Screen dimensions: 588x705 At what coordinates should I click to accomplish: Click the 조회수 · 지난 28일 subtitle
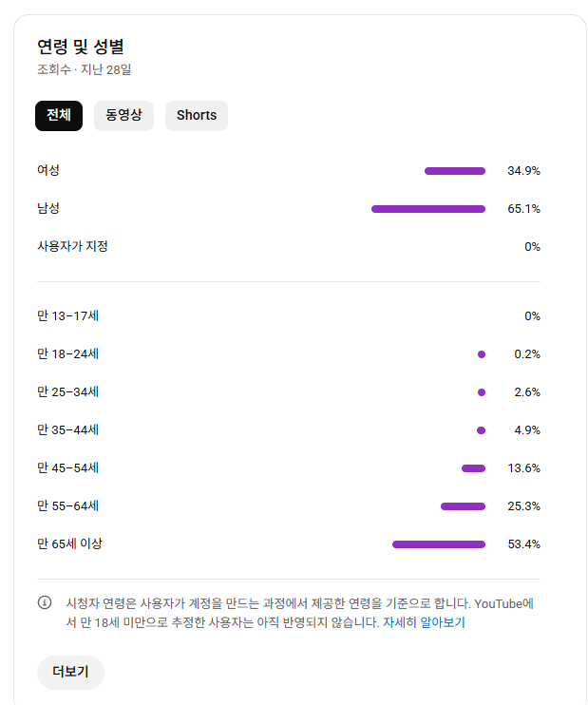[85, 69]
